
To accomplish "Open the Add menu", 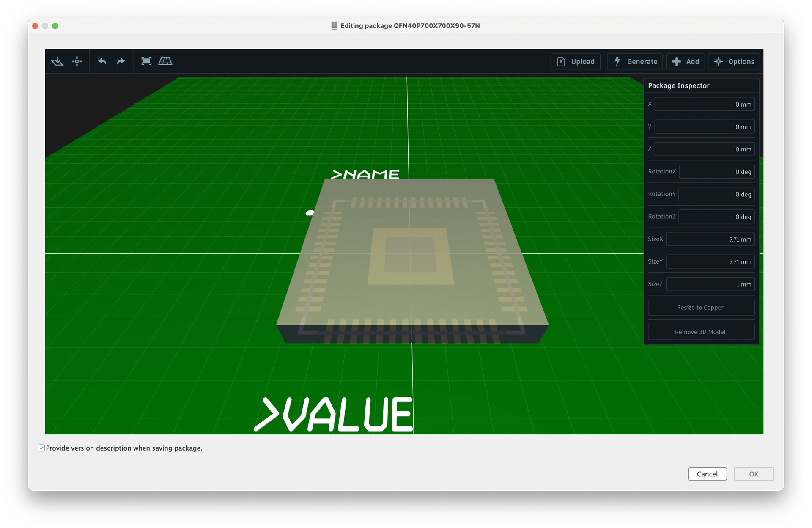I will [x=685, y=61].
